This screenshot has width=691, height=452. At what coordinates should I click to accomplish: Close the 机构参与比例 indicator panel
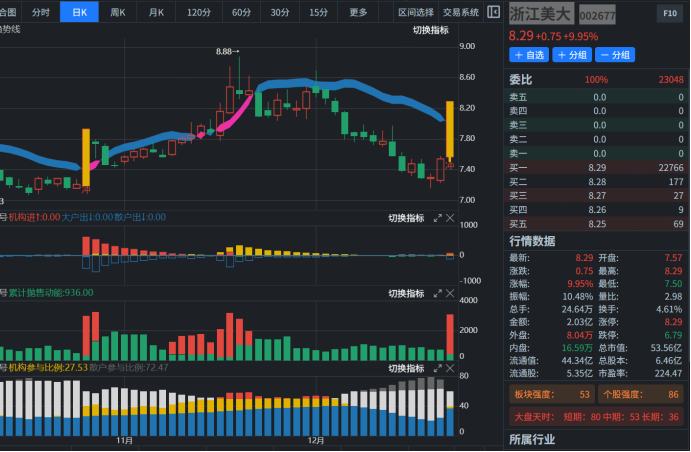tap(450, 368)
